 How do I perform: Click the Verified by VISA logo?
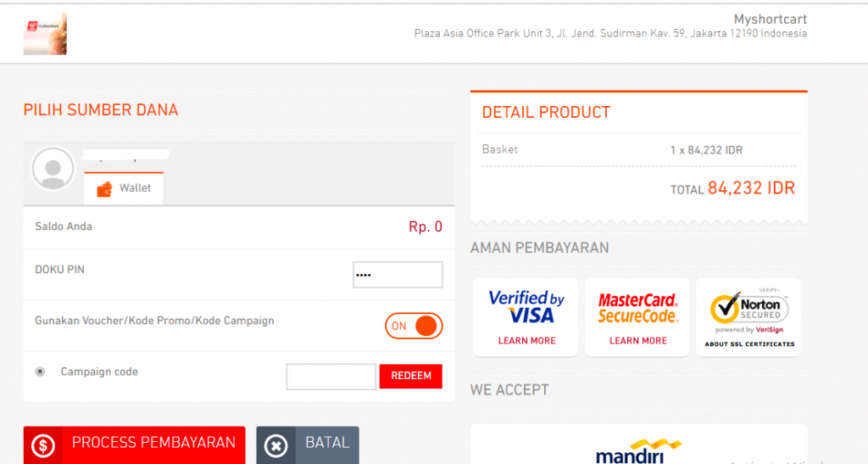point(526,307)
